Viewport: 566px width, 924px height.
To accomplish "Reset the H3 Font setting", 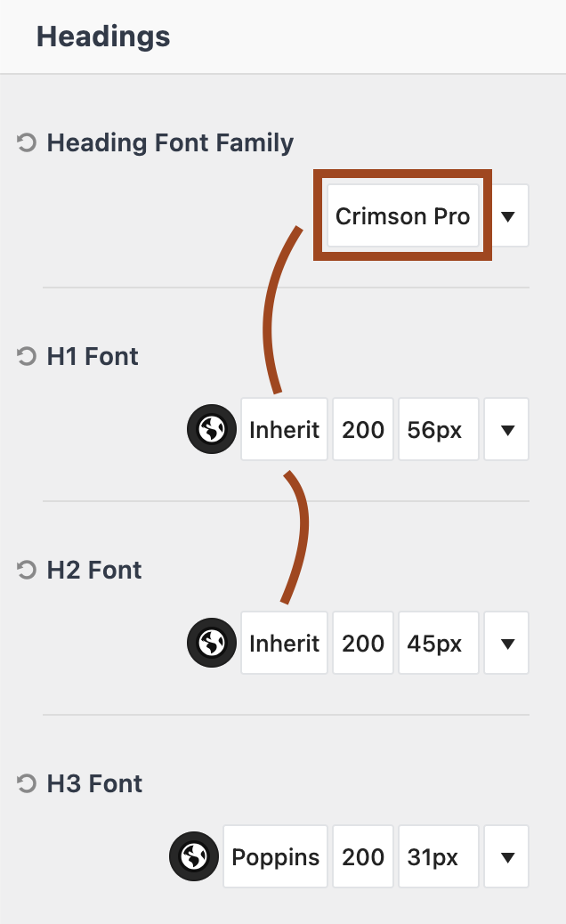I will [x=27, y=783].
